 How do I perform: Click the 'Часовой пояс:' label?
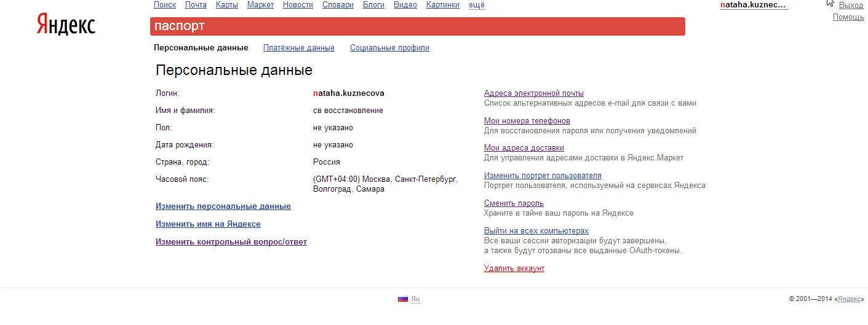[182, 179]
